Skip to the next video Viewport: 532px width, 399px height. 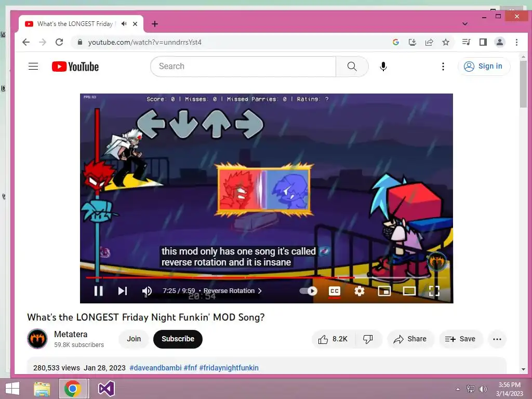point(123,291)
